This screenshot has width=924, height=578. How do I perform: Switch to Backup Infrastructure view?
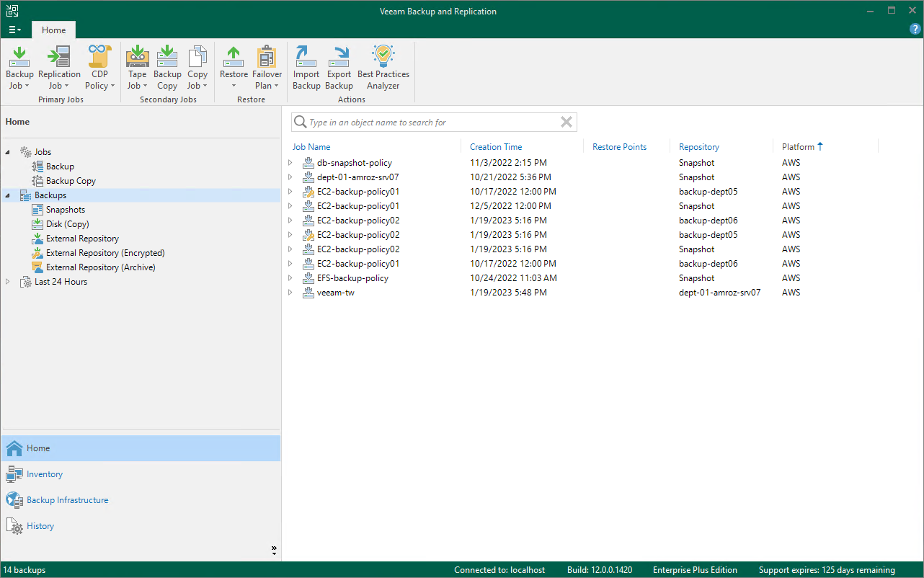coord(67,500)
